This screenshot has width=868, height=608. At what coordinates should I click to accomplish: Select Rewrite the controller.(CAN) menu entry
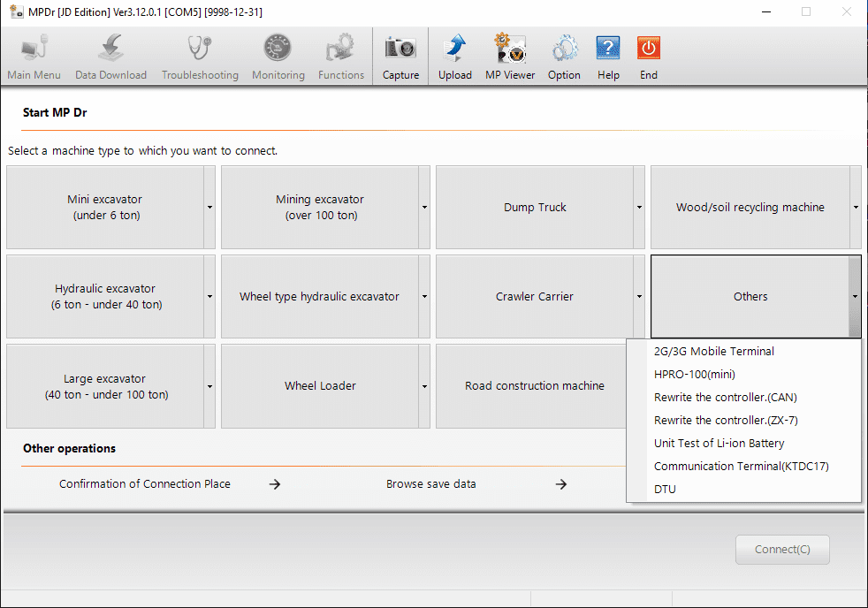coord(725,397)
